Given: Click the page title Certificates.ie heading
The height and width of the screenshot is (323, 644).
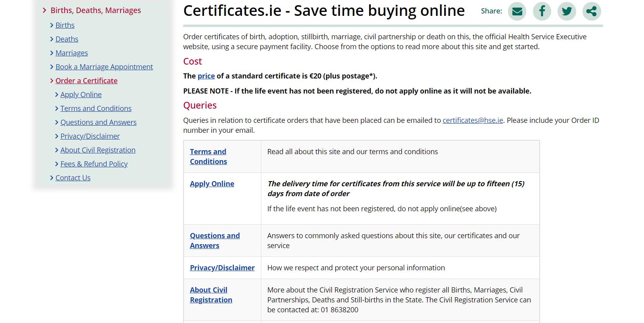Looking at the screenshot, I should point(324,11).
